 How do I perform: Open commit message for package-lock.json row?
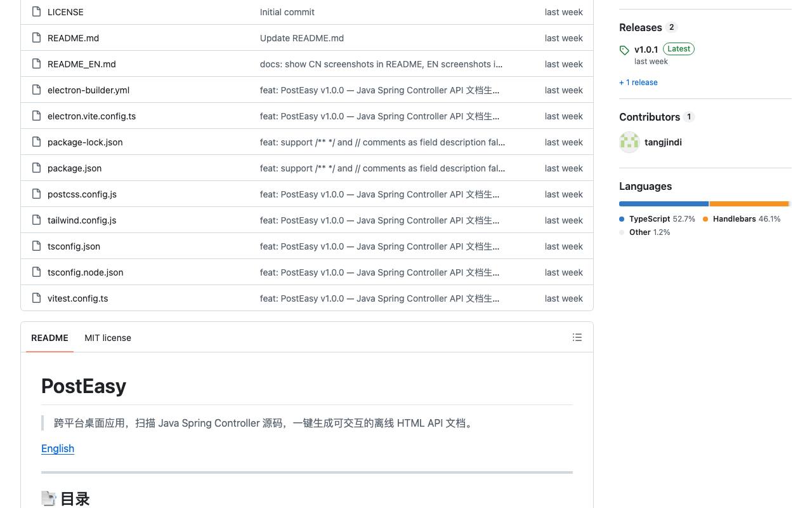[383, 142]
